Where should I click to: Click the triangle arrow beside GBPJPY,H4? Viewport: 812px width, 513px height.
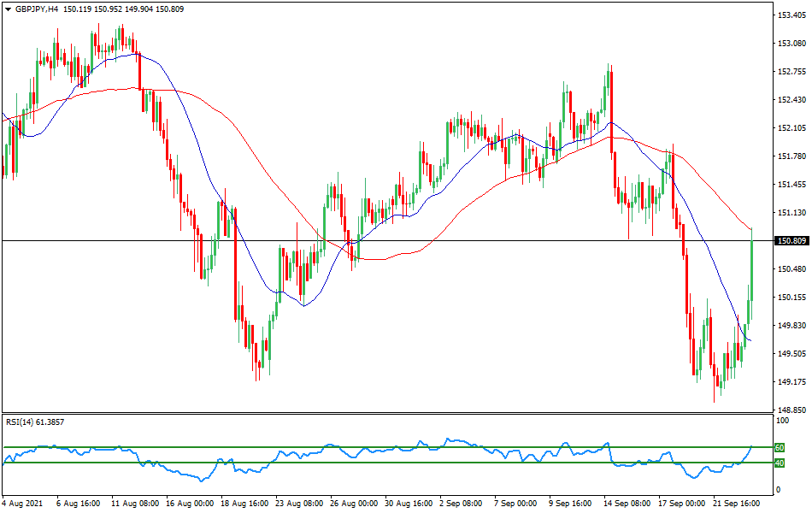(x=7, y=9)
